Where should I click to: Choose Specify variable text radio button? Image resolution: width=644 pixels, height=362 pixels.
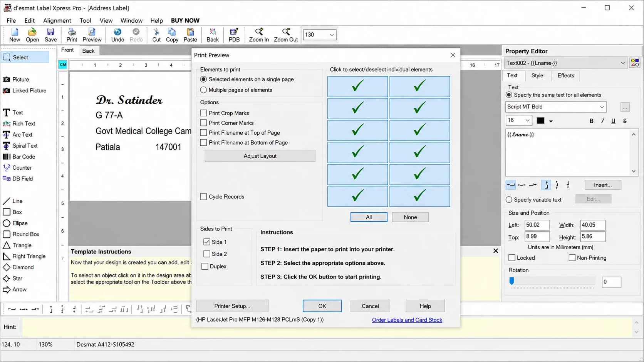pos(509,200)
